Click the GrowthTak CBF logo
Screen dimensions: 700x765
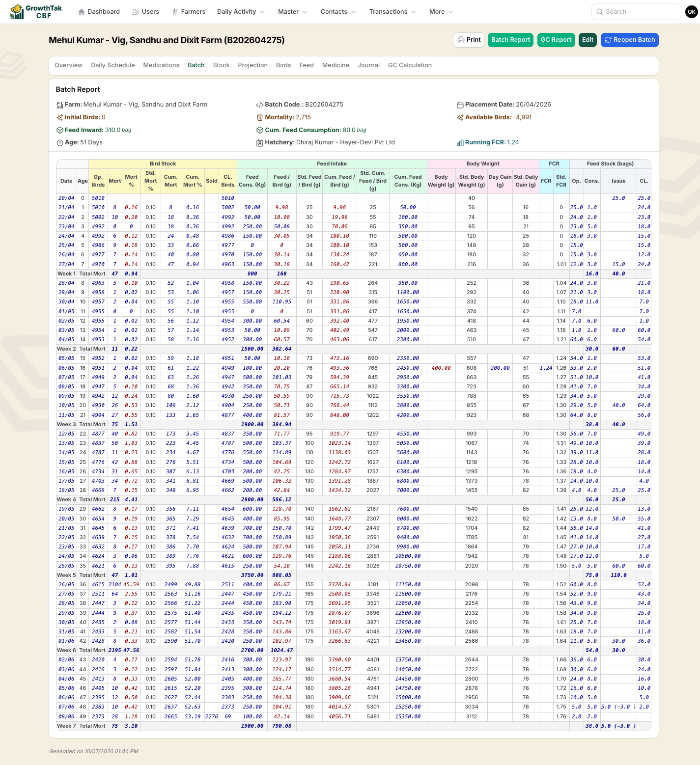(x=36, y=12)
